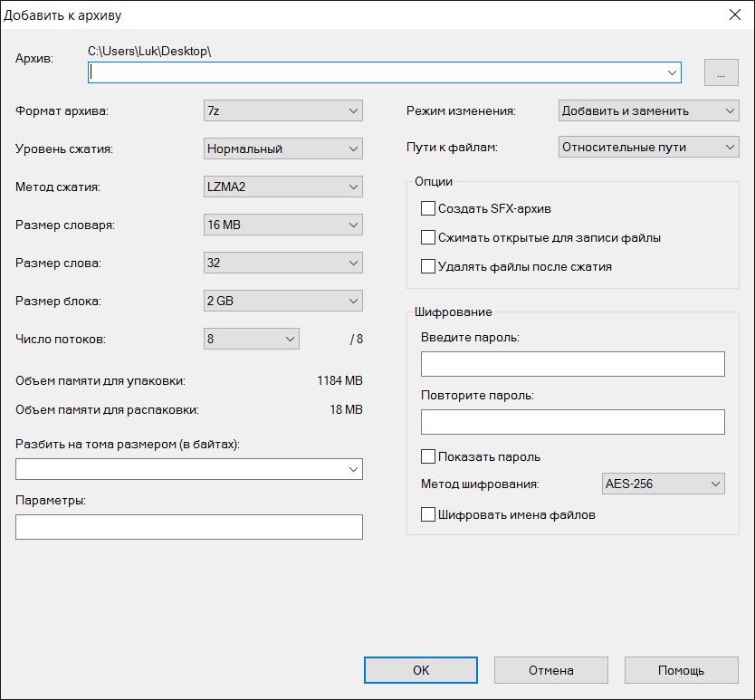Expand the file paths dropdown 'Относительные пути'
The image size is (755, 700).
648,147
